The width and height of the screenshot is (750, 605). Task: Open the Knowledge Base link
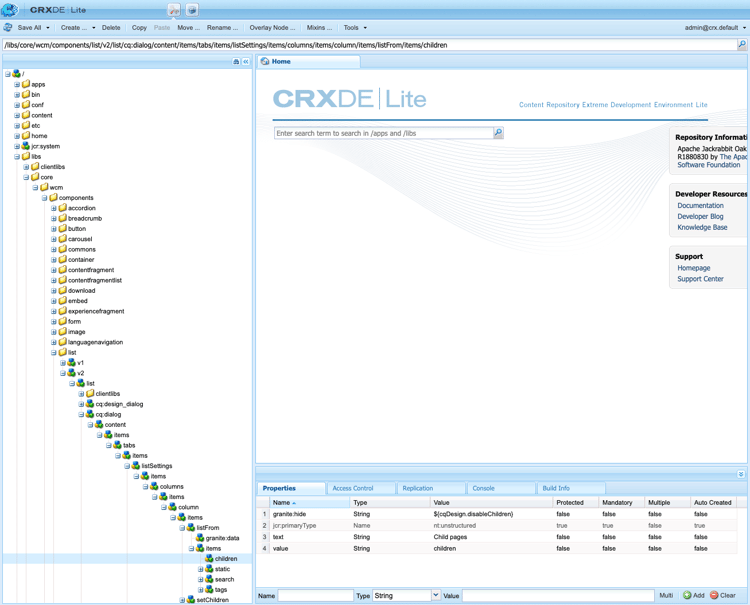point(702,227)
